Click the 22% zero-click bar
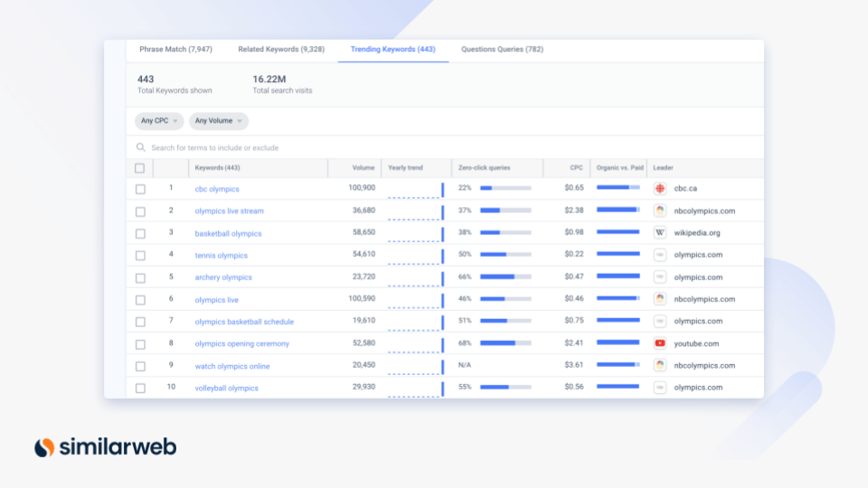 pyautogui.click(x=505, y=188)
